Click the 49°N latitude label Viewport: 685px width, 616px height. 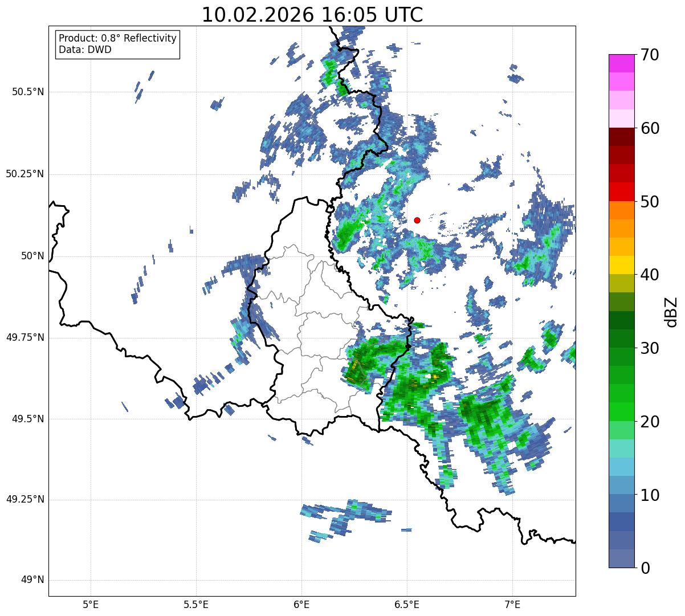tap(32, 580)
